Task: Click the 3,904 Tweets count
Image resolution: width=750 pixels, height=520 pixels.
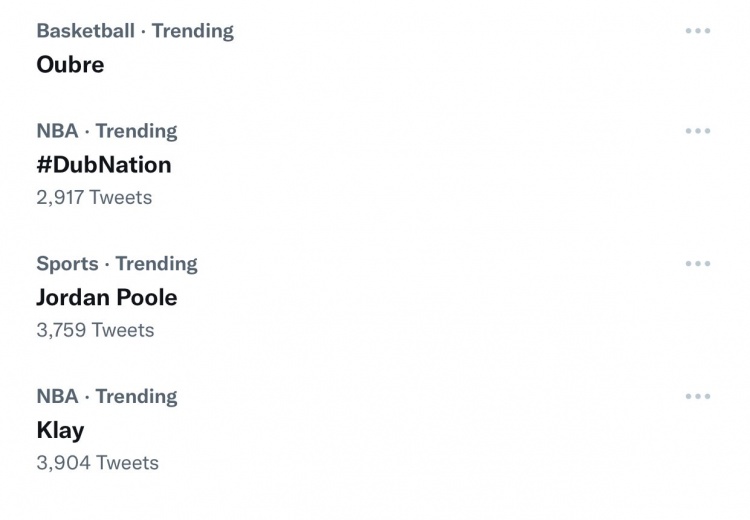Action: click(x=98, y=463)
